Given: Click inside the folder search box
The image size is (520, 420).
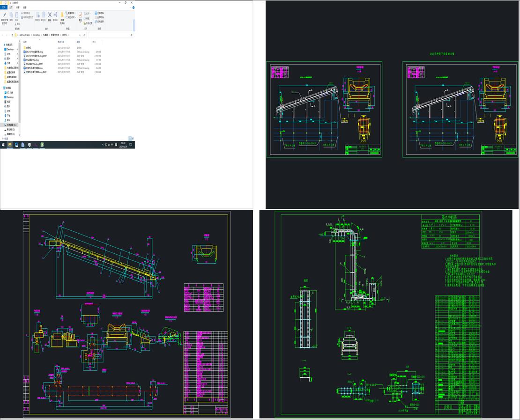Looking at the screenshot, I should (x=110, y=35).
